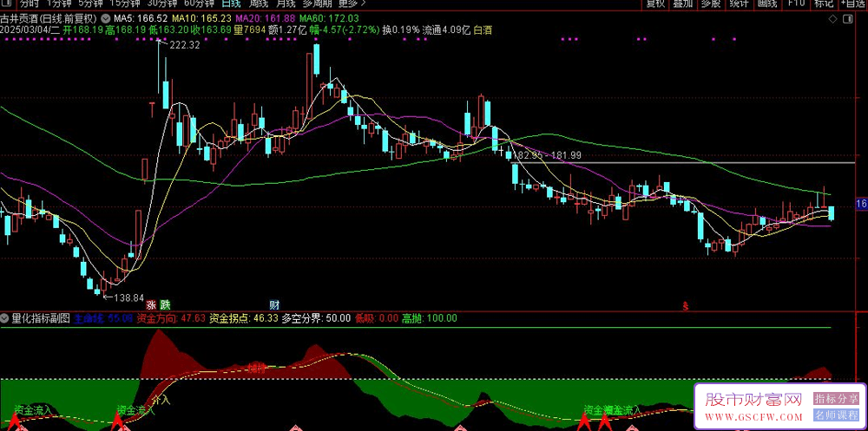Click the green 跌 marker icon

[164, 305]
